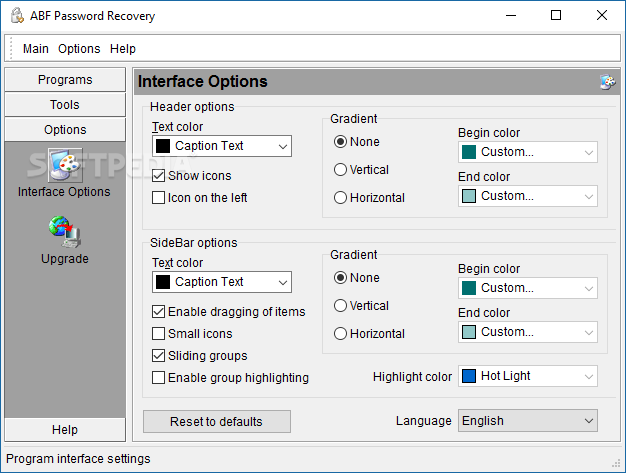Open the Options menu in menu bar

[x=79, y=49]
